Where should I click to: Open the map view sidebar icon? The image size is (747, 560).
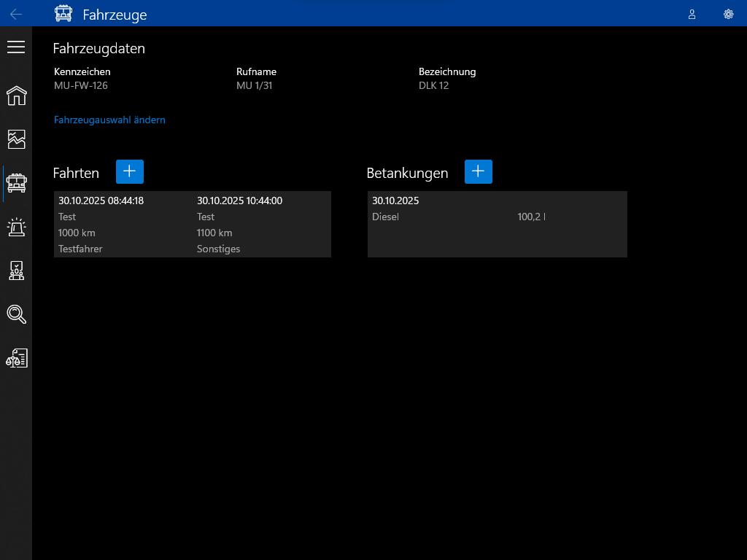16,139
